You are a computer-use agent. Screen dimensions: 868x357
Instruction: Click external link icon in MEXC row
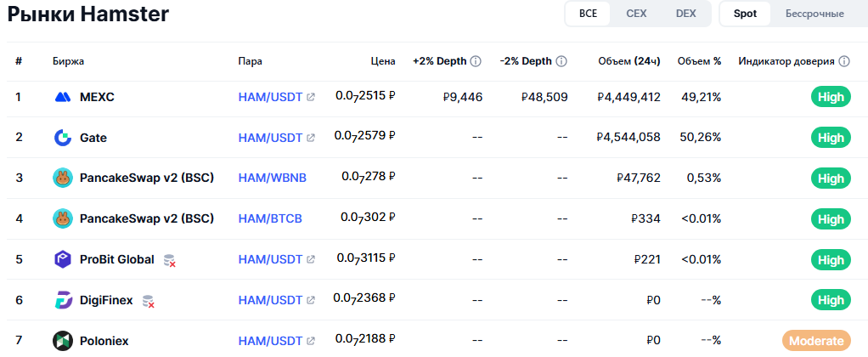311,98
